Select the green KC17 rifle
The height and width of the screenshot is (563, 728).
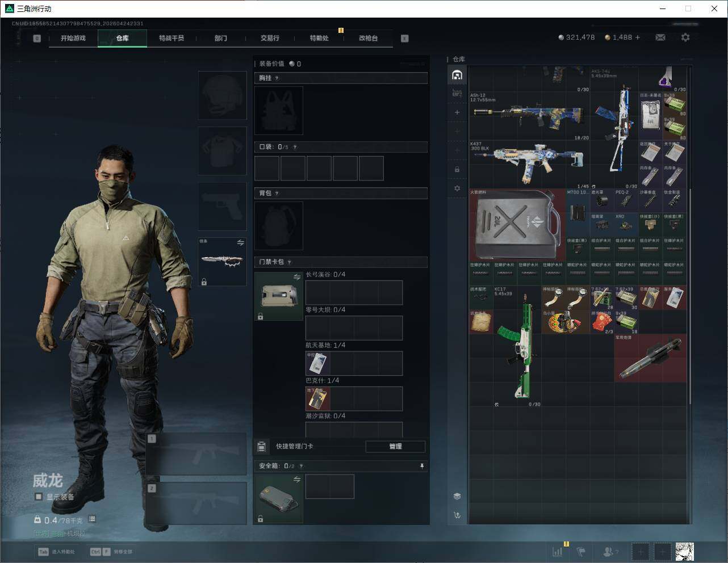[x=517, y=346]
